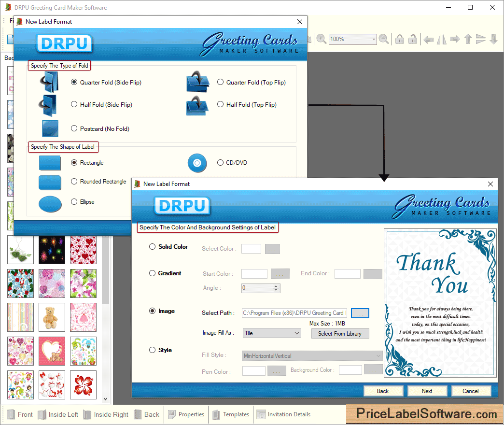Open the Invitation Details tab
Viewport: 504px width, 425px height.
(284, 414)
